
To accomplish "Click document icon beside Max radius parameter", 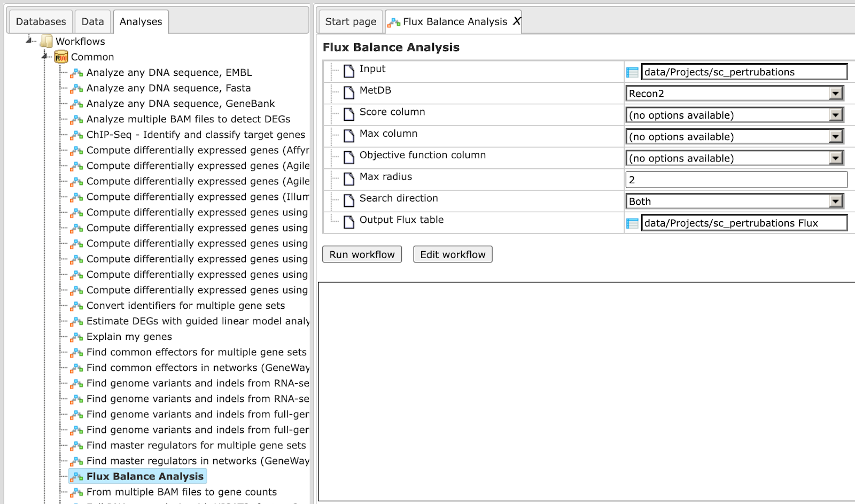I will click(349, 179).
